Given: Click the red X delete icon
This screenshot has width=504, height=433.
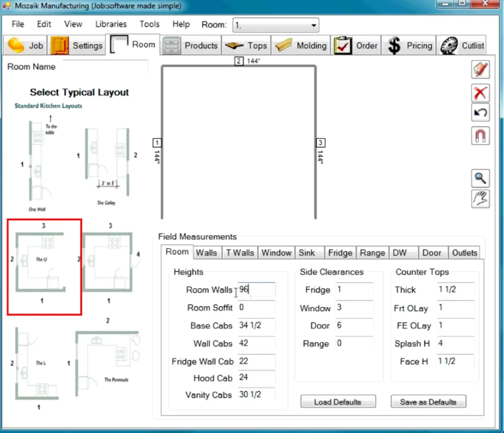Looking at the screenshot, I should 480,92.
